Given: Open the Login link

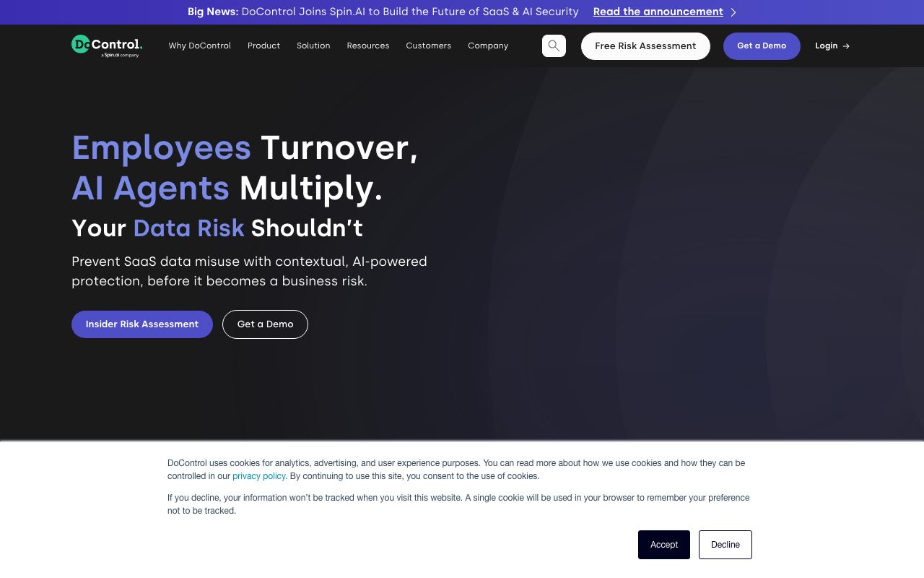Looking at the screenshot, I should tap(832, 46).
